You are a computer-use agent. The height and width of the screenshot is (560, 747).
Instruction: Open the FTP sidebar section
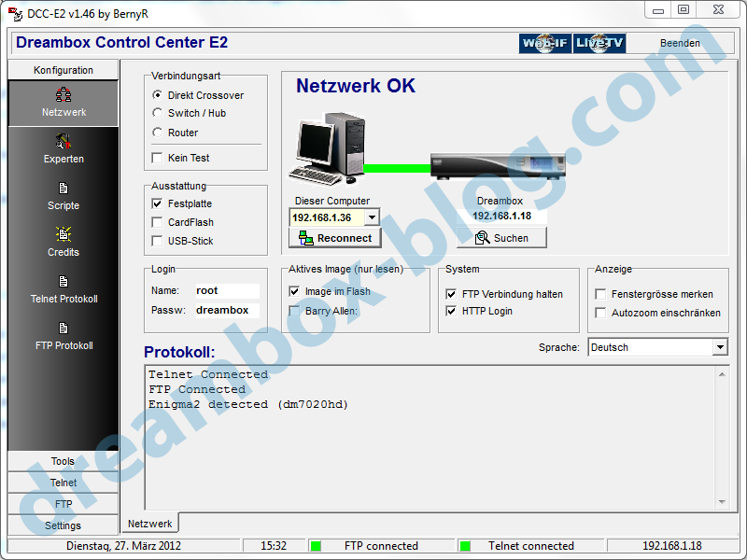(63, 504)
